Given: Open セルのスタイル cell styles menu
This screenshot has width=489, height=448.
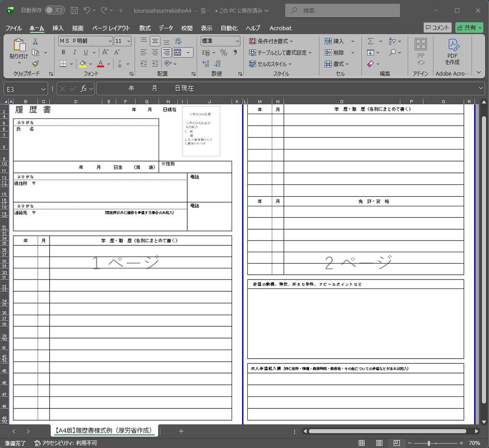Looking at the screenshot, I should [270, 64].
